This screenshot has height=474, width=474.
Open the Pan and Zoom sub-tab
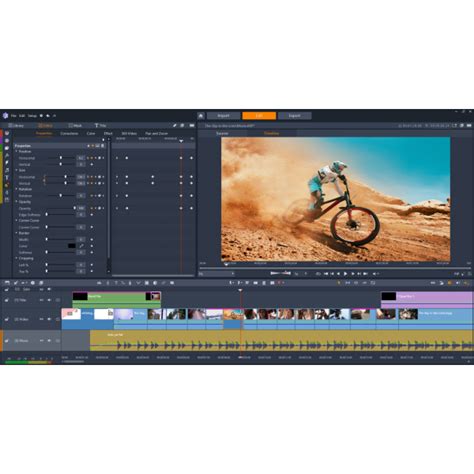tap(156, 133)
